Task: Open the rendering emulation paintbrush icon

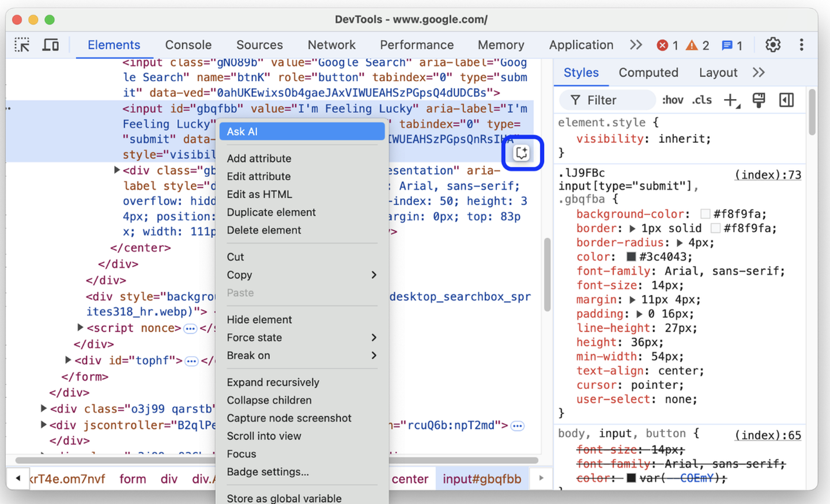Action: point(759,100)
